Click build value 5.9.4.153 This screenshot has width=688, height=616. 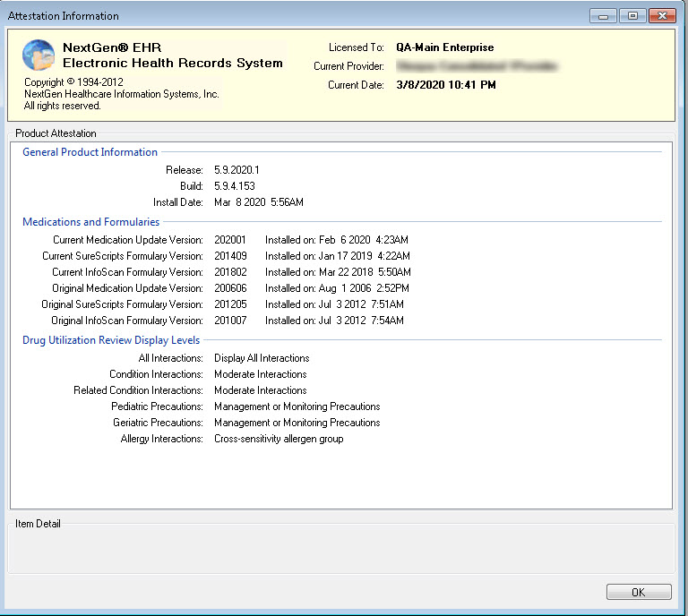235,186
